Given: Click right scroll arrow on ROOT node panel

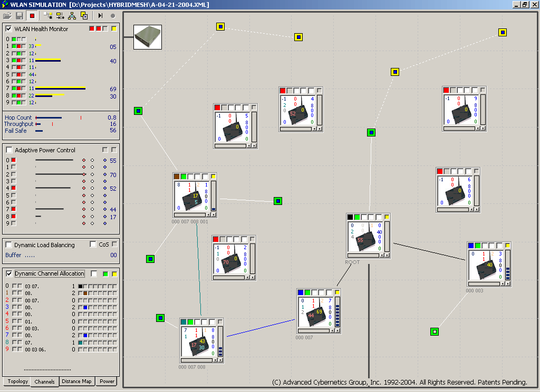Looking at the screenshot, I should (387, 256).
